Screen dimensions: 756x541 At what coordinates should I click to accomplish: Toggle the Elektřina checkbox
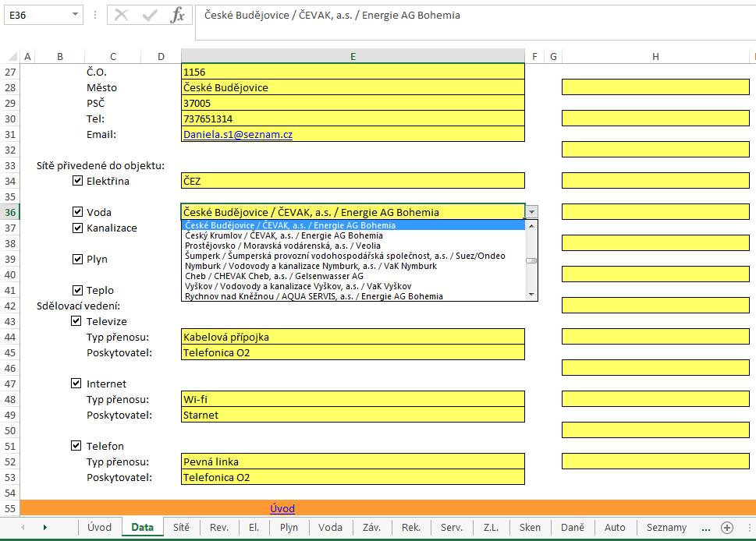coord(77,181)
